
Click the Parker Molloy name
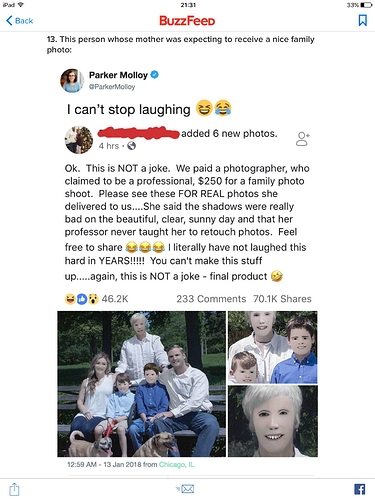pyautogui.click(x=118, y=75)
